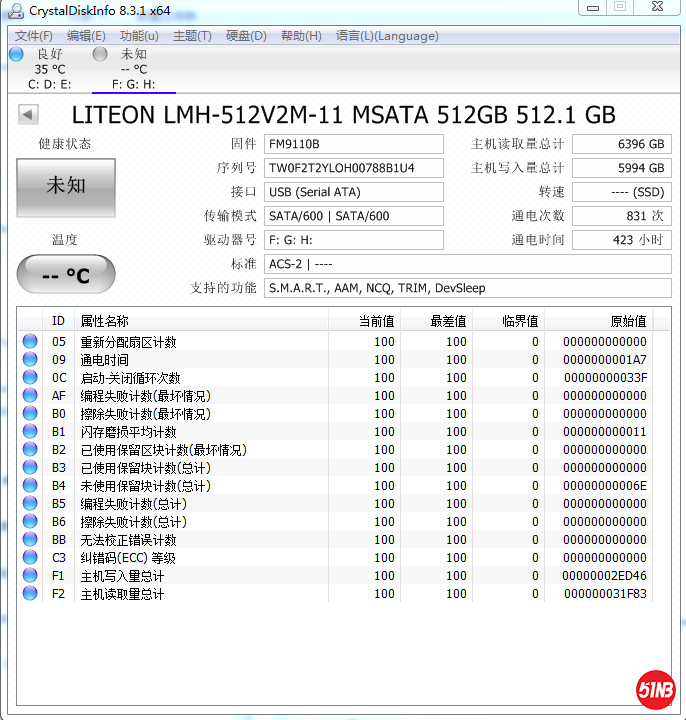Open the 主题(T) menu
This screenshot has height=720, width=686.
(x=192, y=36)
